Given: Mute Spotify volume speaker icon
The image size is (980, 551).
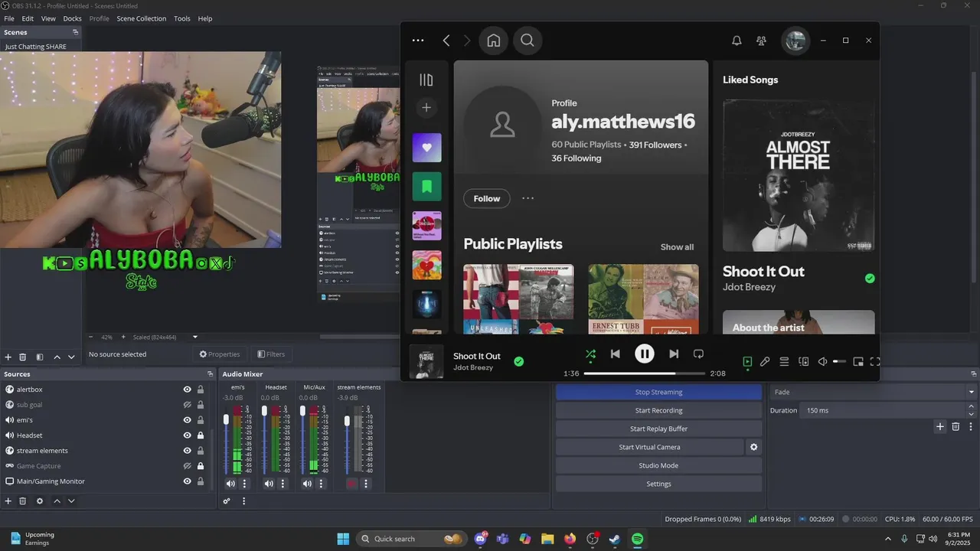Looking at the screenshot, I should tap(822, 361).
